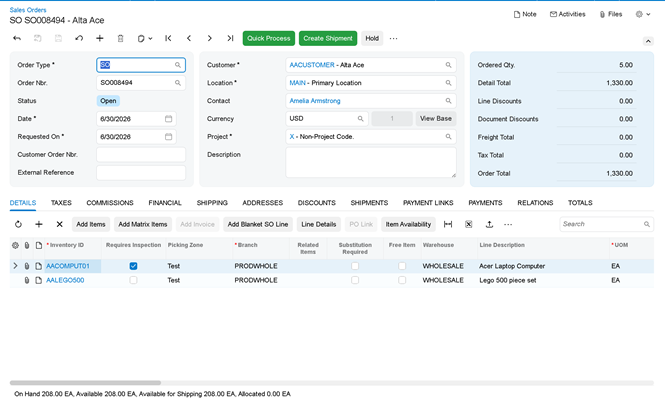Collapse the summary area with chevron
Screen dimensions: 665x399
point(648,41)
